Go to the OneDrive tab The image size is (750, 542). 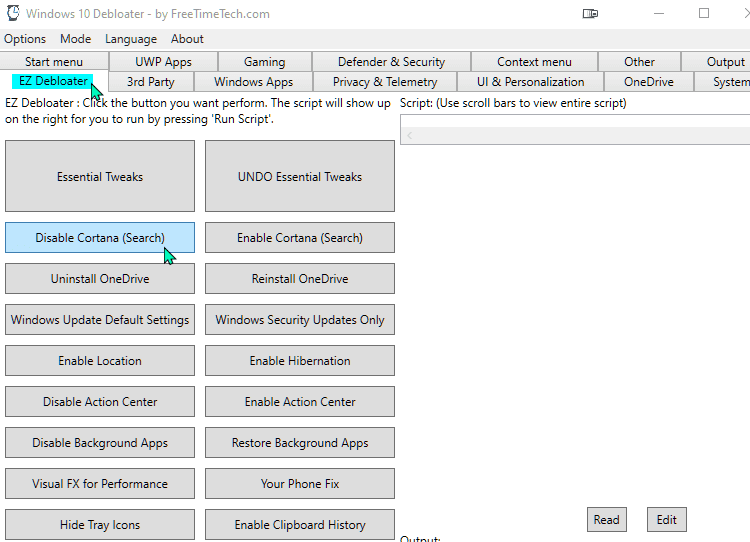(649, 82)
